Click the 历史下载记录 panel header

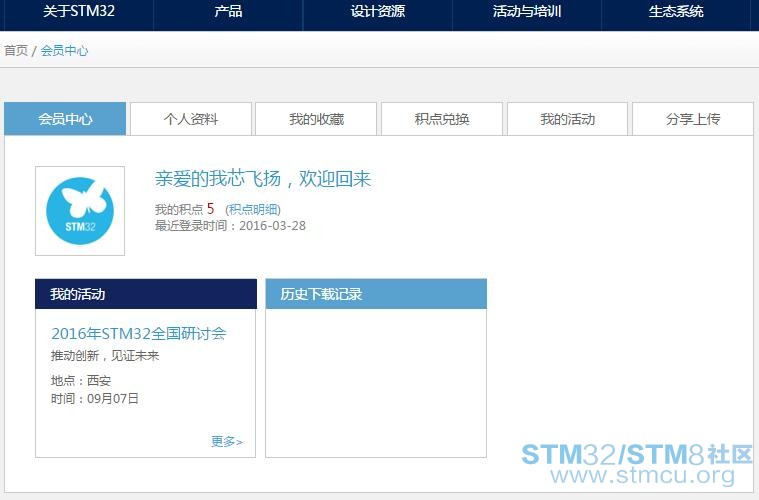(376, 294)
